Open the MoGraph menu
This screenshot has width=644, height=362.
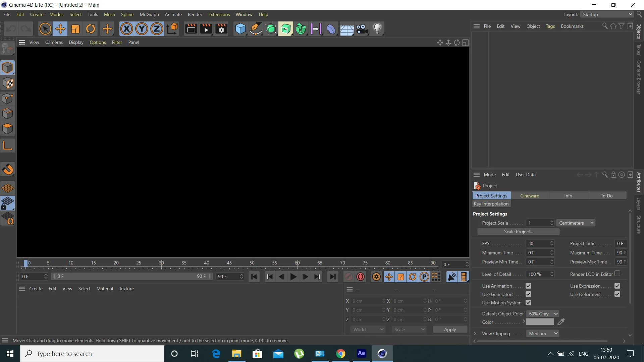(x=149, y=14)
